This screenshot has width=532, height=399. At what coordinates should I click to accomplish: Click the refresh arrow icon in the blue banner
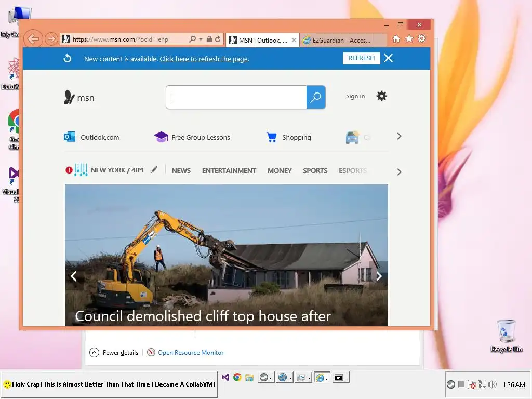click(x=68, y=58)
